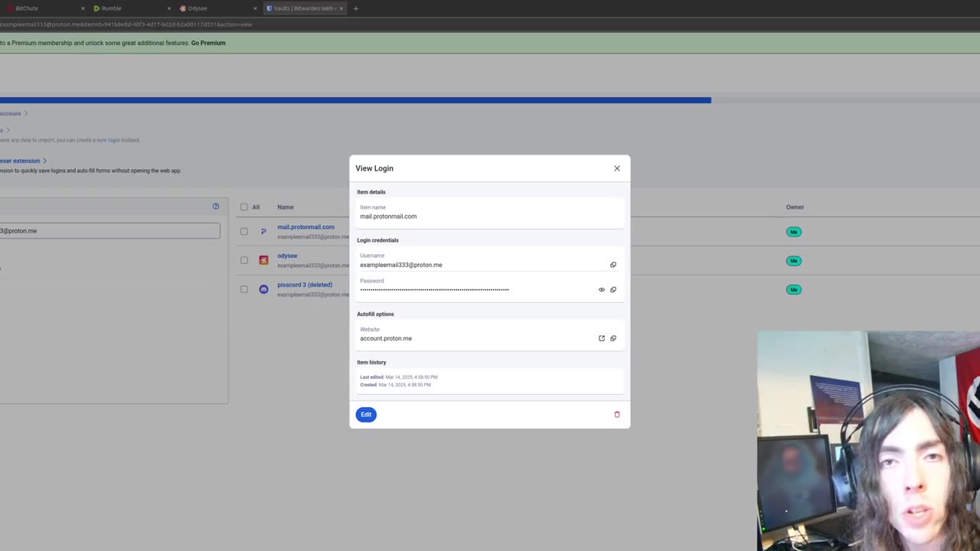This screenshot has height=551, width=980.
Task: Tick the mail.protonmail.com row checkbox
Action: (244, 231)
